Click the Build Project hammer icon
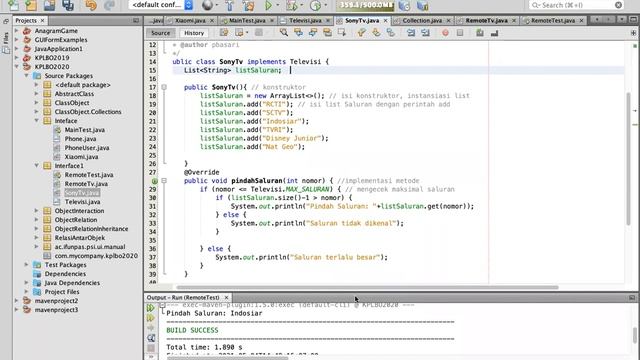Screen dimensions: 640x360 (x=230, y=5)
